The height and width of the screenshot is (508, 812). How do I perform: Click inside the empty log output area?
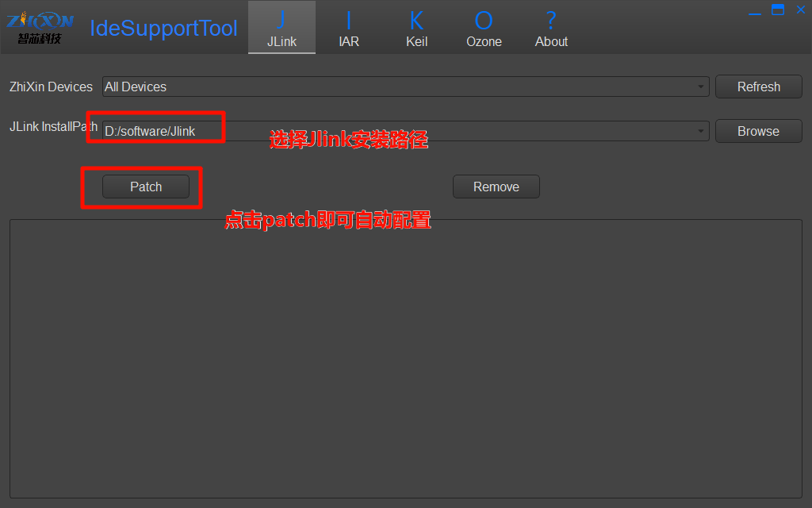[406, 359]
